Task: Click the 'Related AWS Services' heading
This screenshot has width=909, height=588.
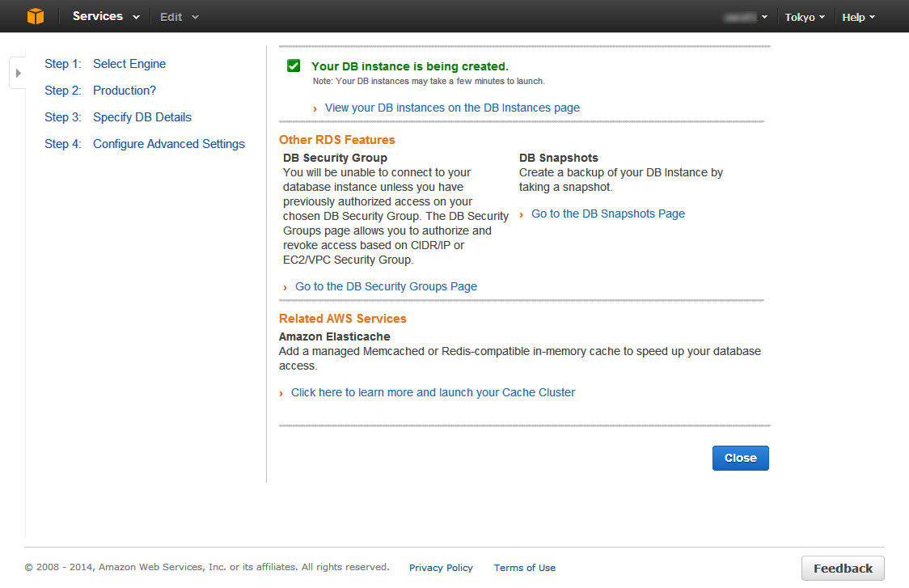Action: click(x=343, y=319)
